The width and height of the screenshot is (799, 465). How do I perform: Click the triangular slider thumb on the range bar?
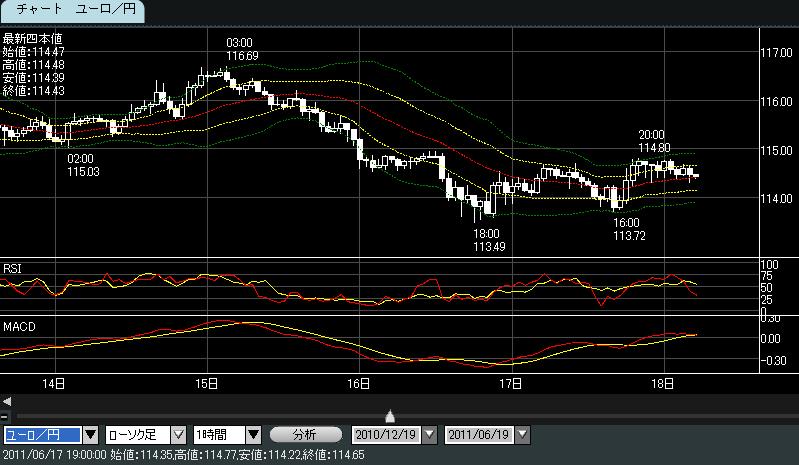[x=390, y=416]
